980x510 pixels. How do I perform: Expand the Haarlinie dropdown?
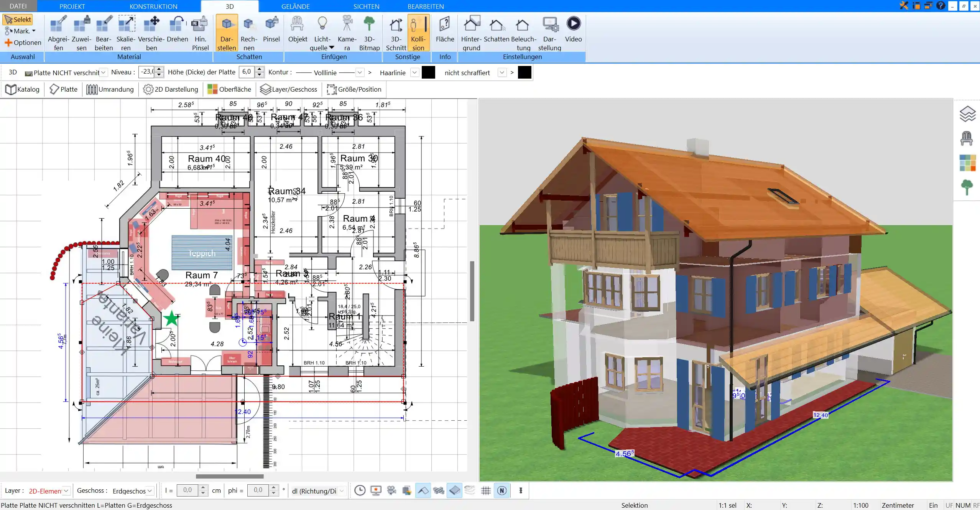pos(414,72)
